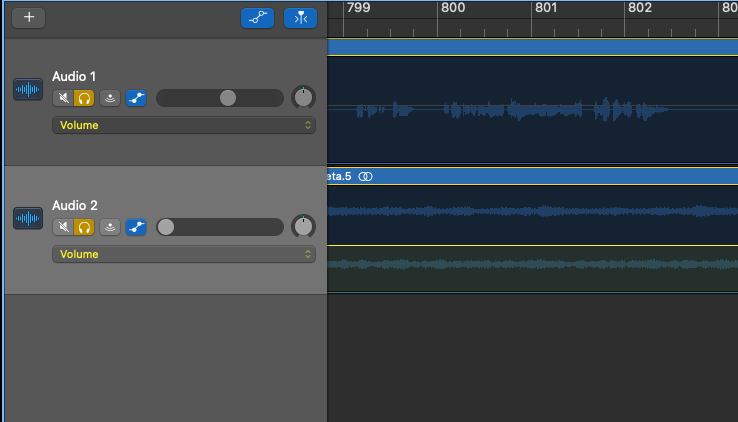The height and width of the screenshot is (422, 738).
Task: Click the stereo icon next to eta.5
Action: (x=365, y=176)
